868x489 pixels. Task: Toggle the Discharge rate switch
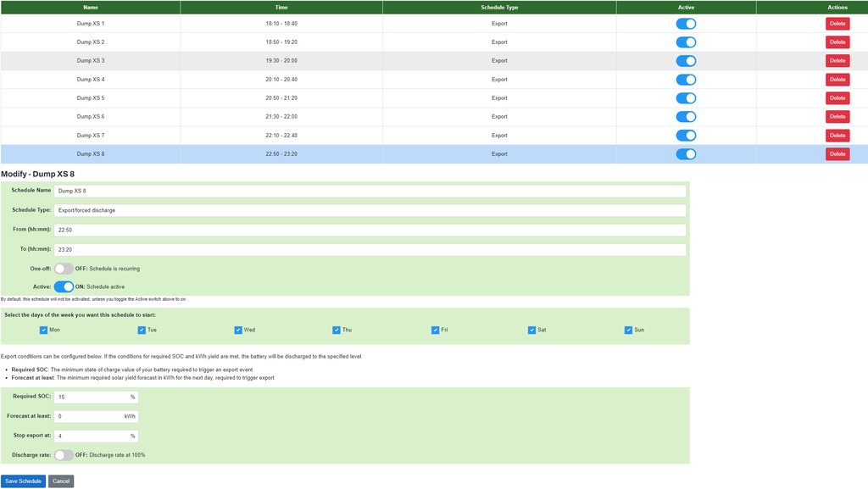click(64, 455)
